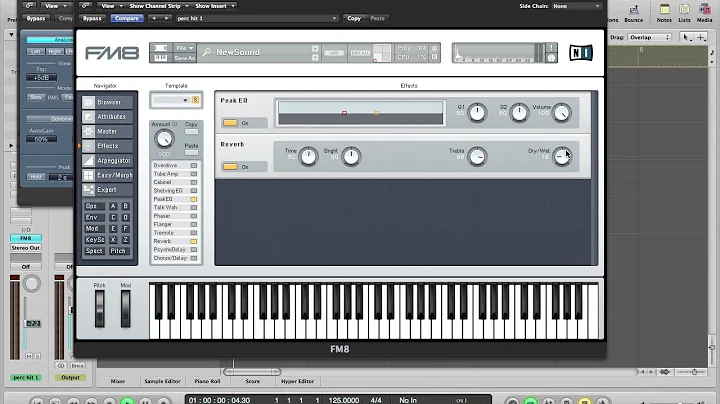
Task: Open the Easy/Morph page icon
Action: pos(89,175)
